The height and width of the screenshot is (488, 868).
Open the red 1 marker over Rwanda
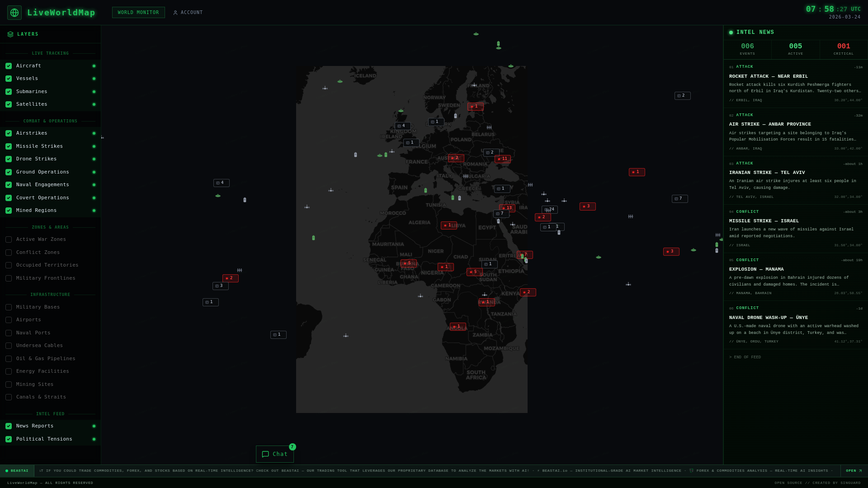coord(487,302)
